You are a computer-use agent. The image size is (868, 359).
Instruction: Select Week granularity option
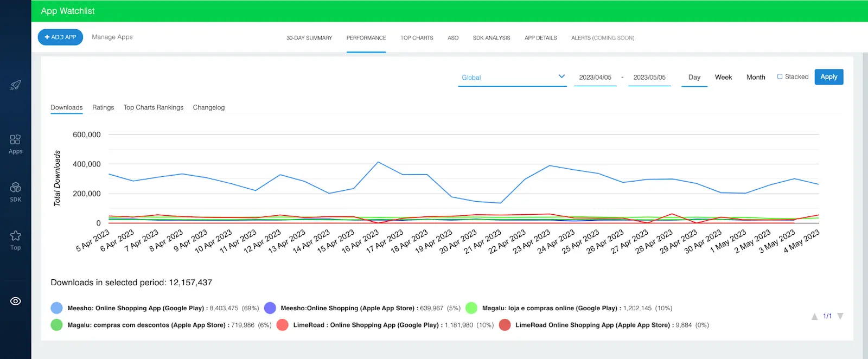point(723,78)
